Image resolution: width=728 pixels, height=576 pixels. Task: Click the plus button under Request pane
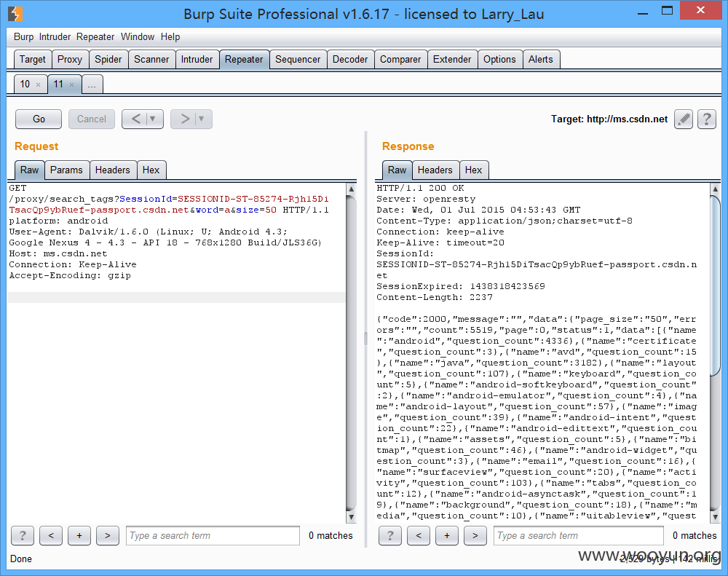79,536
